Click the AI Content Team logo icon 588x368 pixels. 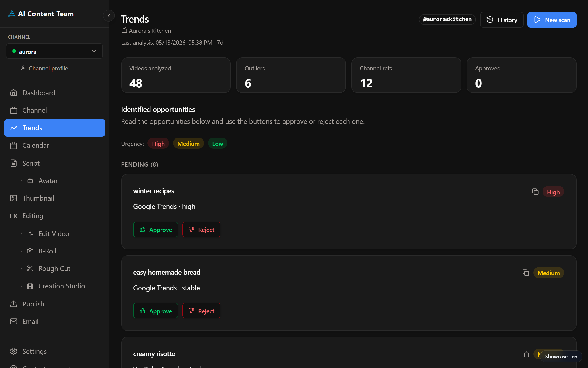click(12, 14)
